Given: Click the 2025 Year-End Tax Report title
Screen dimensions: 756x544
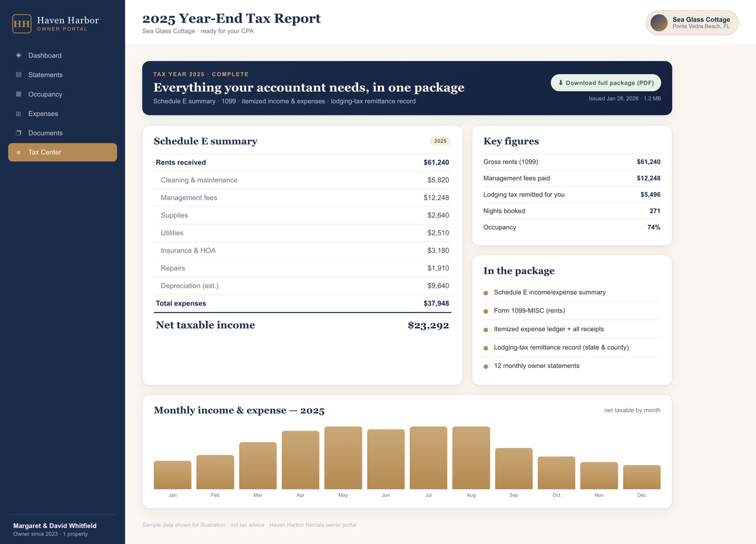Looking at the screenshot, I should coord(231,18).
